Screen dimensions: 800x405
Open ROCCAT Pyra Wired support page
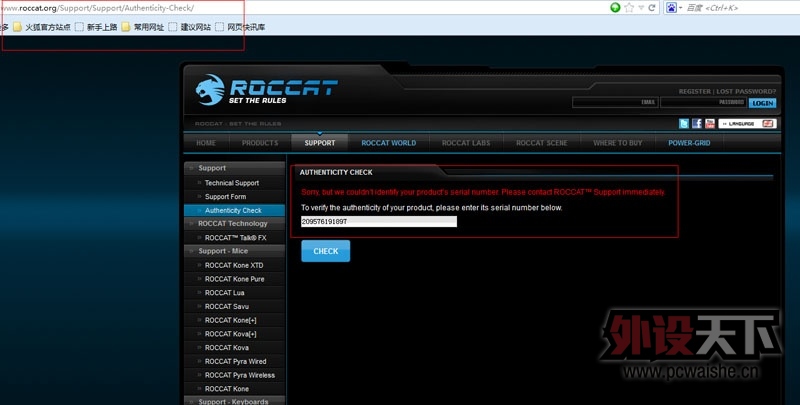tap(234, 361)
